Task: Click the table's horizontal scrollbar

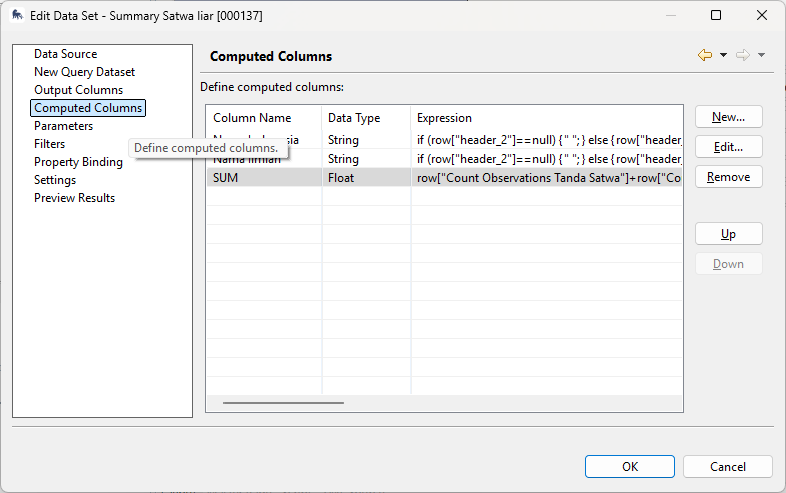Action: (x=283, y=403)
